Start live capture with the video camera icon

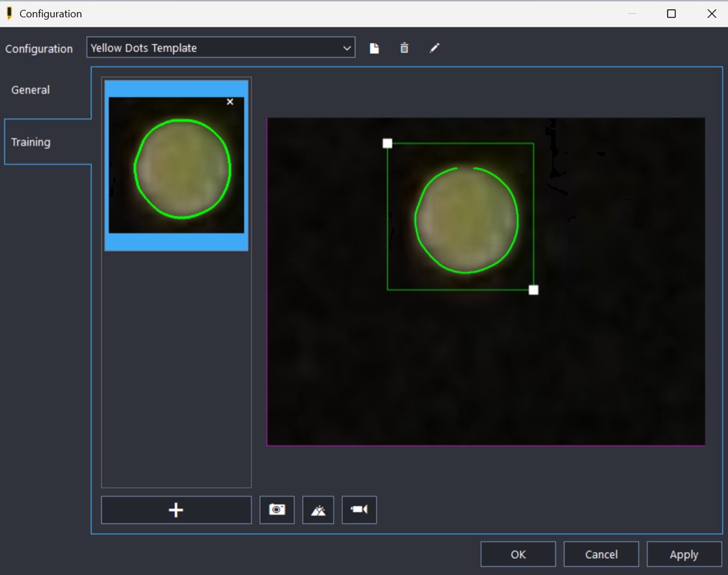pyautogui.click(x=359, y=510)
